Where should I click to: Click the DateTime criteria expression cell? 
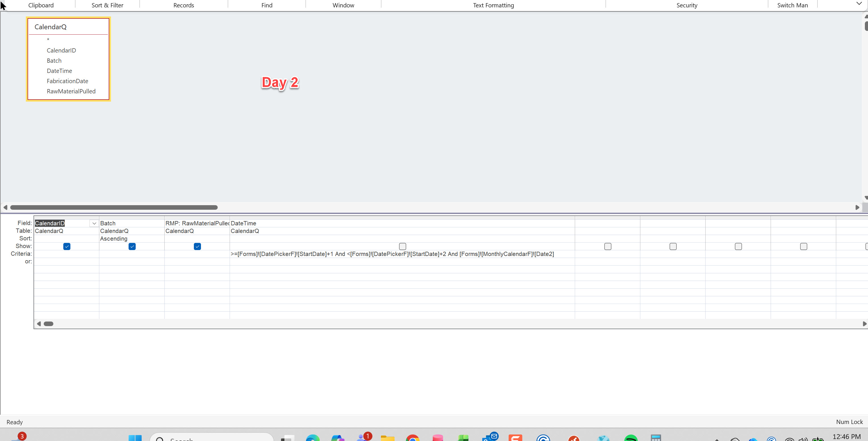click(392, 254)
